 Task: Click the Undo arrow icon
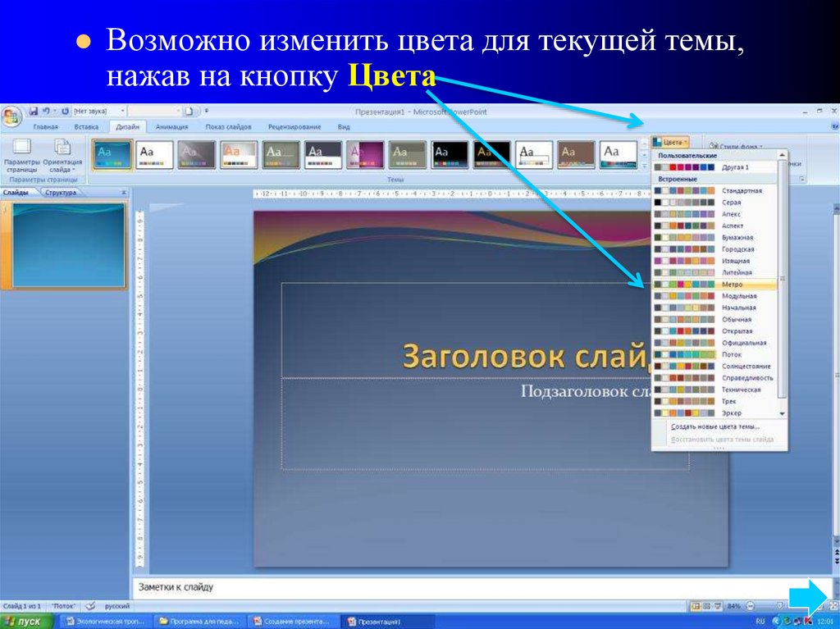(48, 111)
